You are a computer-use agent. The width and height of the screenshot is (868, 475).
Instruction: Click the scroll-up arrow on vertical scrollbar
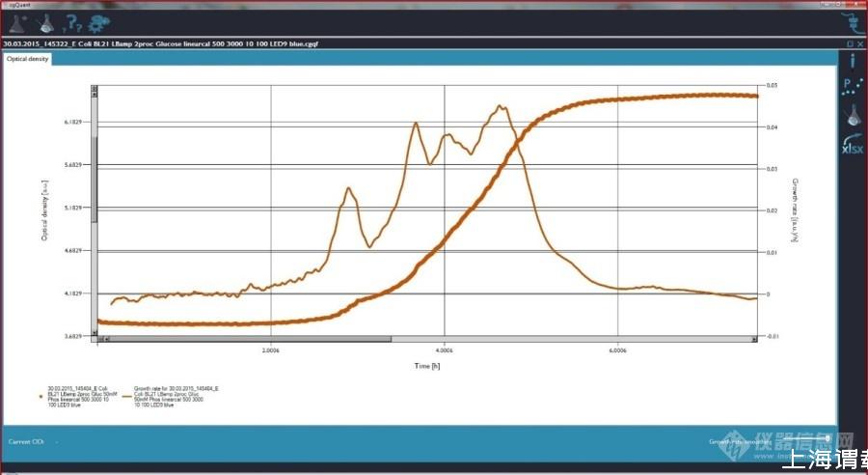click(95, 89)
